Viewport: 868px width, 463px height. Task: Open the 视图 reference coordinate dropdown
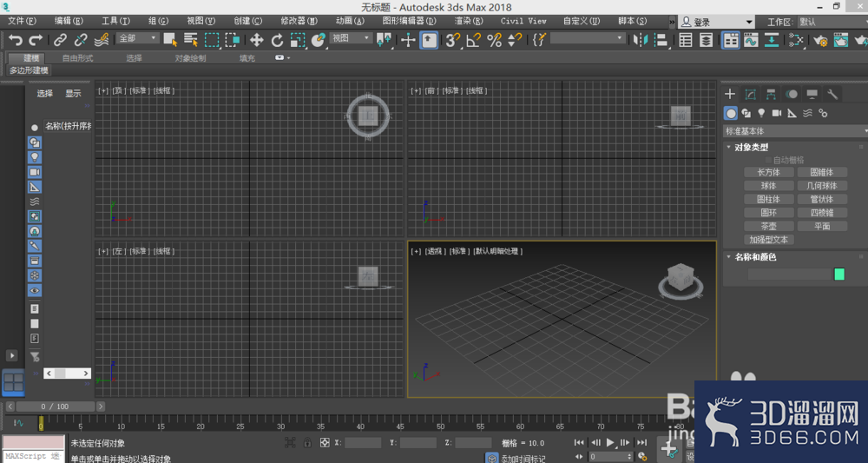(351, 38)
